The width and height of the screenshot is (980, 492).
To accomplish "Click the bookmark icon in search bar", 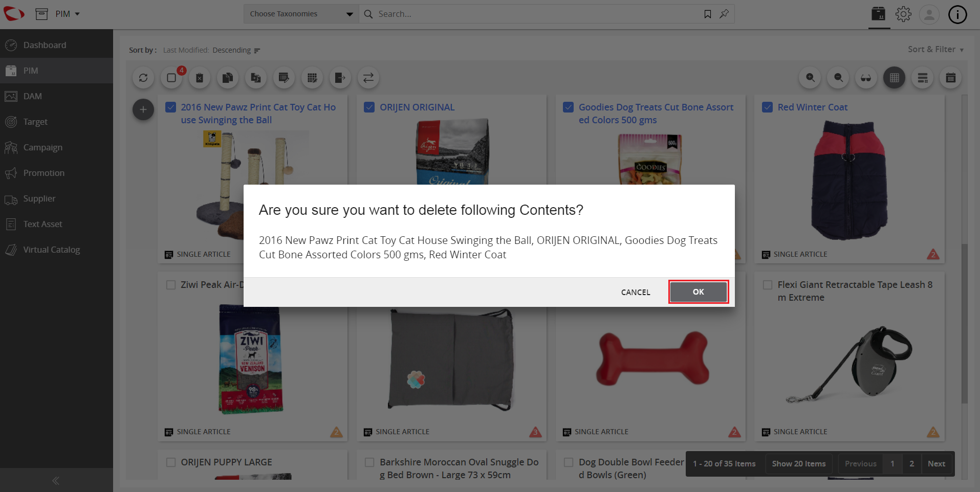I will click(708, 14).
